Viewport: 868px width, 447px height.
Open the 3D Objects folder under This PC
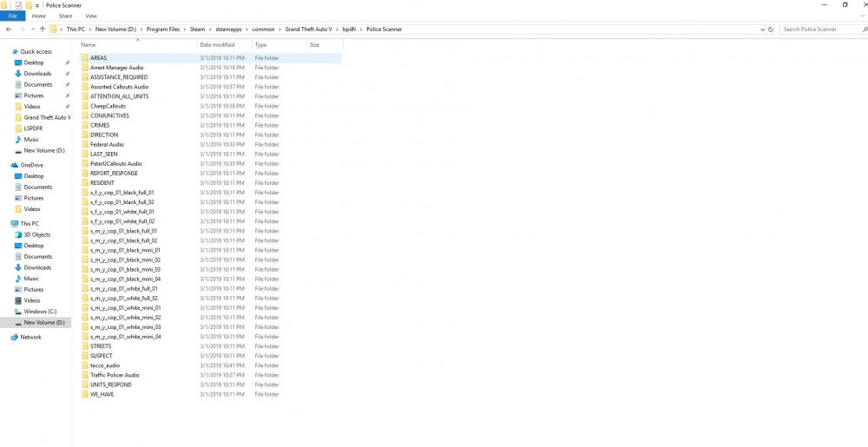point(36,234)
